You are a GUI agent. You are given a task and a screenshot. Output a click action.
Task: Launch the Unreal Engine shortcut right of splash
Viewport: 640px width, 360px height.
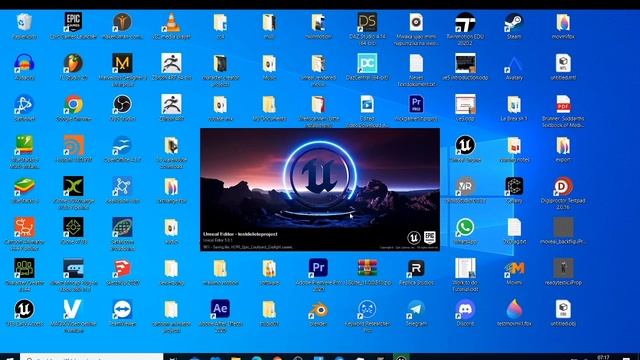465,145
